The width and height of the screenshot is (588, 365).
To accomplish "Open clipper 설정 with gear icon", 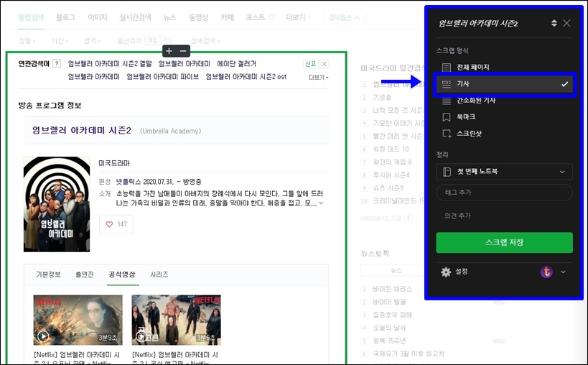I will tap(454, 272).
